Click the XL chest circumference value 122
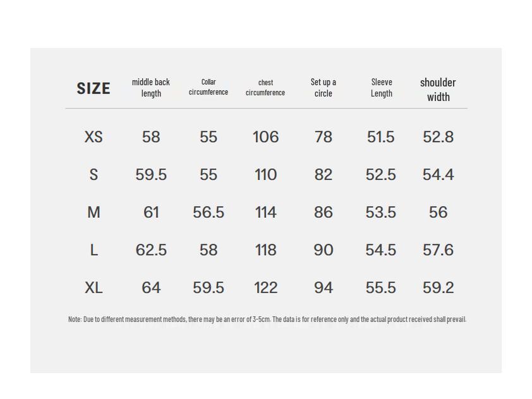The image size is (532, 399). (265, 288)
